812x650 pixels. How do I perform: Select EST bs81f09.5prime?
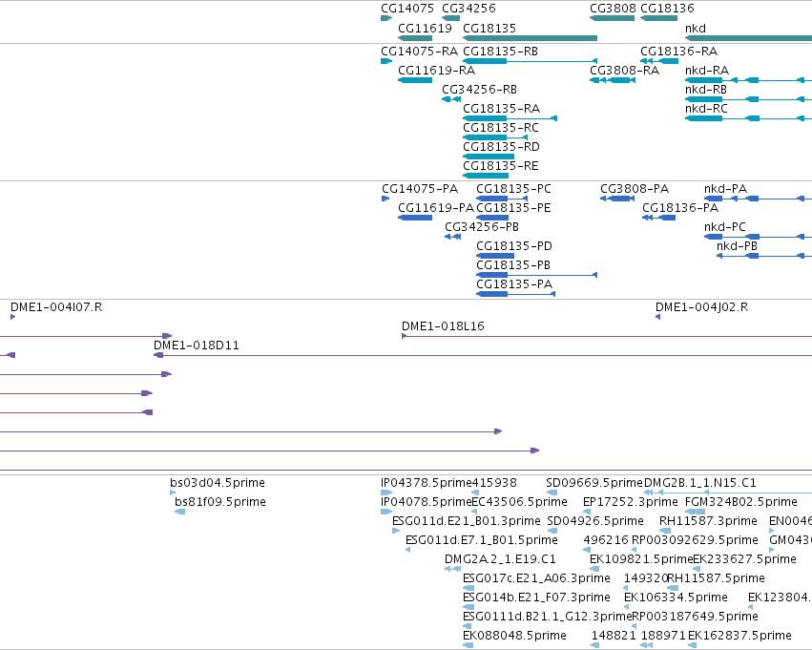tap(220, 502)
